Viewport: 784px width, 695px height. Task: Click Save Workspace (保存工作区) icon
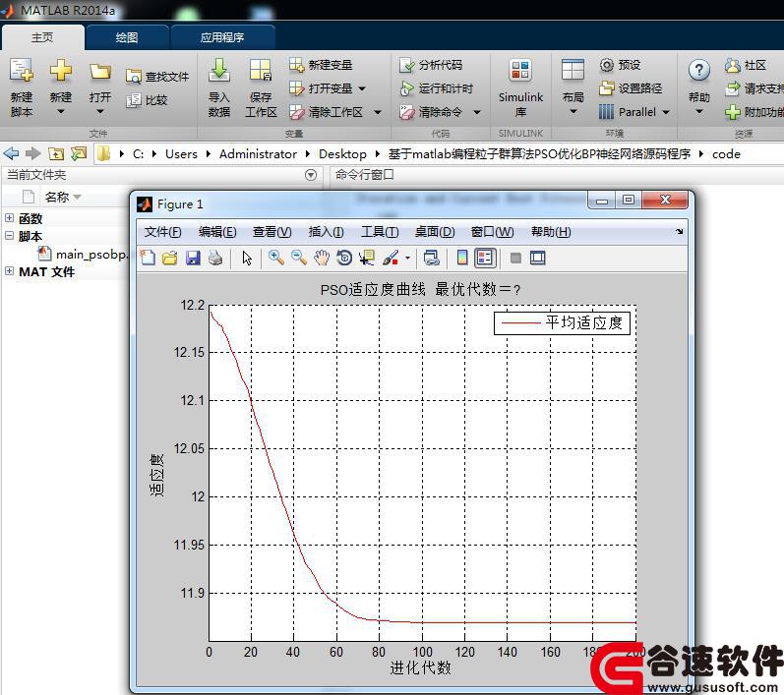click(261, 70)
